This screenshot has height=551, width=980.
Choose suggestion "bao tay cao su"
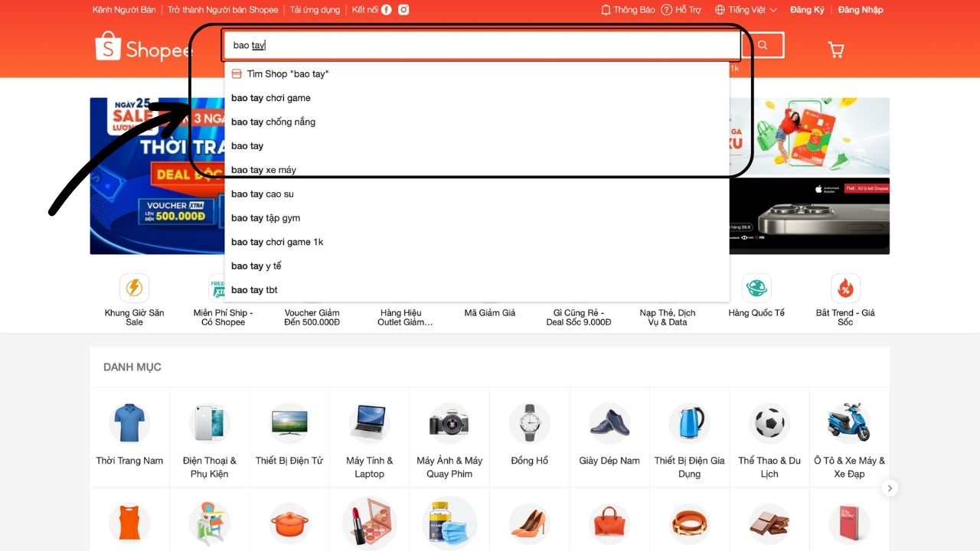(263, 194)
